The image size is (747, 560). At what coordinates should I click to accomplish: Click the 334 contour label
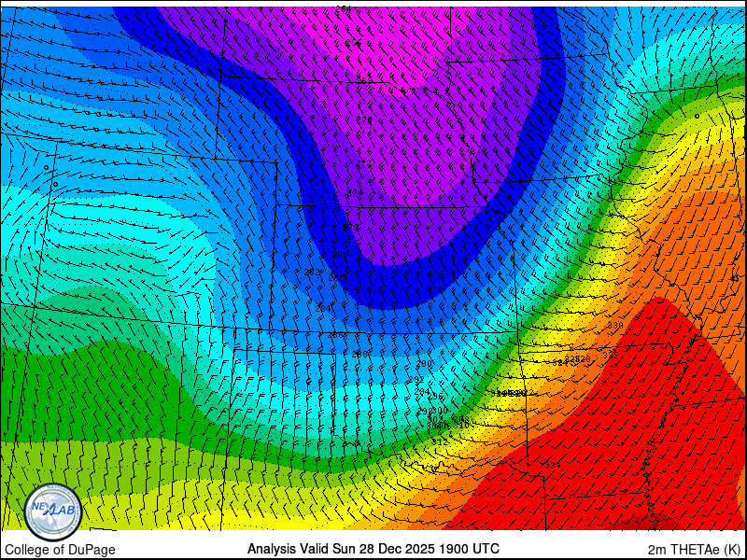(x=553, y=465)
